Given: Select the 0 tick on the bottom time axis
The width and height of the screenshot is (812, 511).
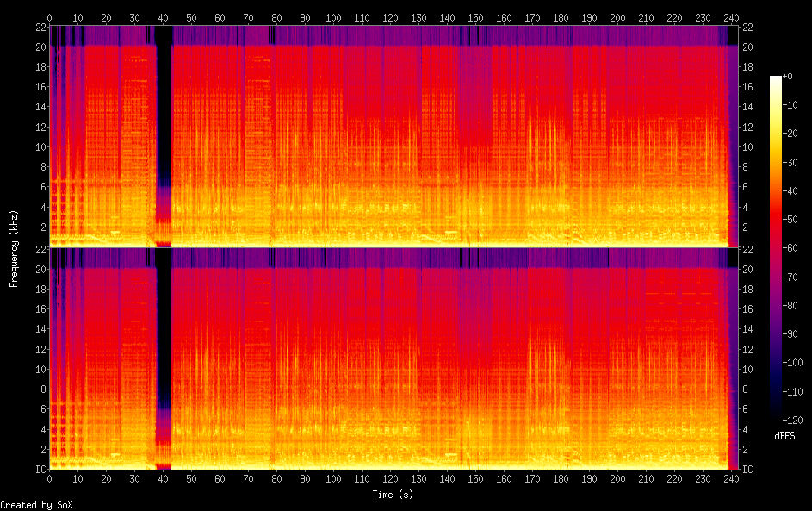Looking at the screenshot, I should click(x=50, y=478).
